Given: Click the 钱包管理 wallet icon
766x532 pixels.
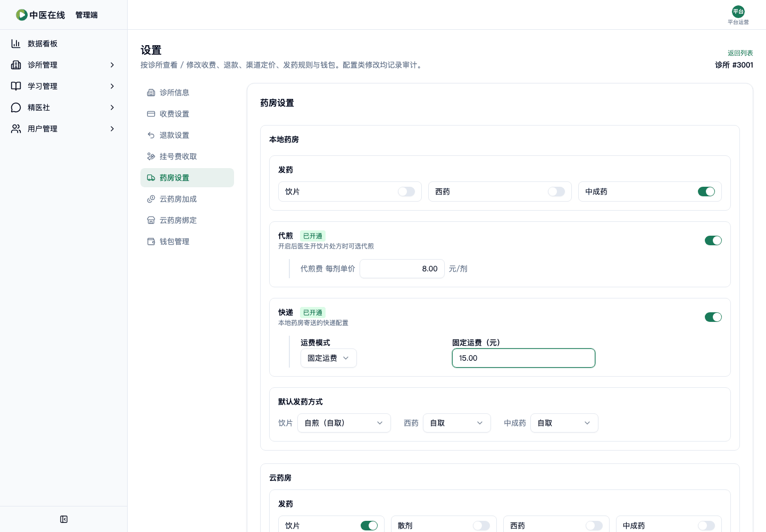Looking at the screenshot, I should [151, 242].
